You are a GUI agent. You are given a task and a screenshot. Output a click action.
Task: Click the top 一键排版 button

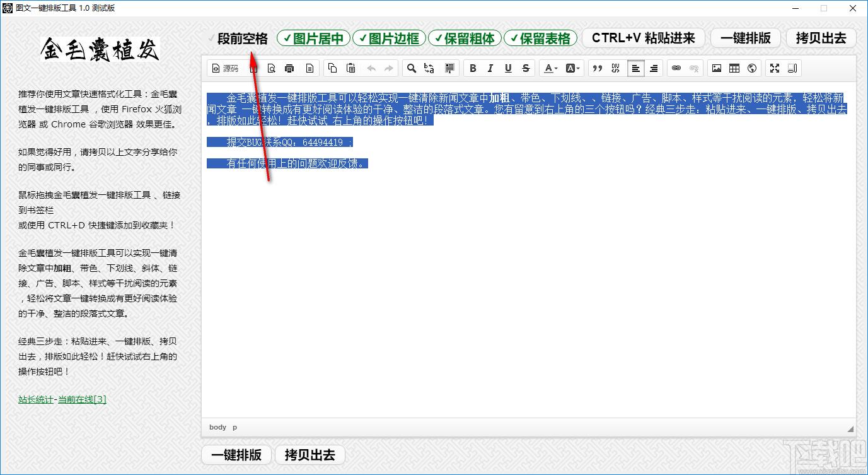pyautogui.click(x=745, y=38)
